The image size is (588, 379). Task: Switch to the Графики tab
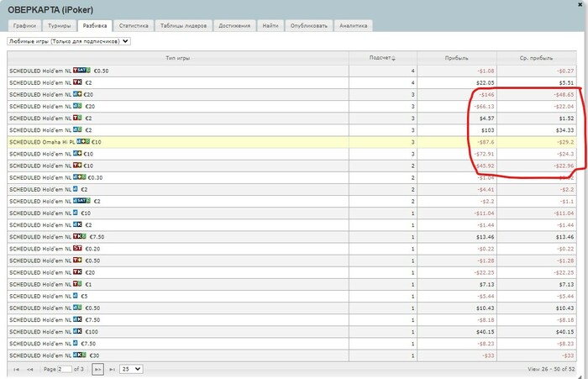24,26
